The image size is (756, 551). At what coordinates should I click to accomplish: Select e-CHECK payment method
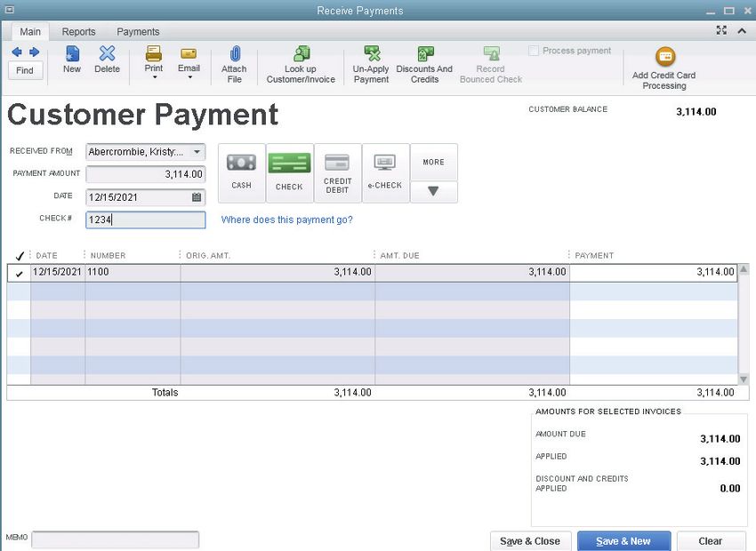385,172
